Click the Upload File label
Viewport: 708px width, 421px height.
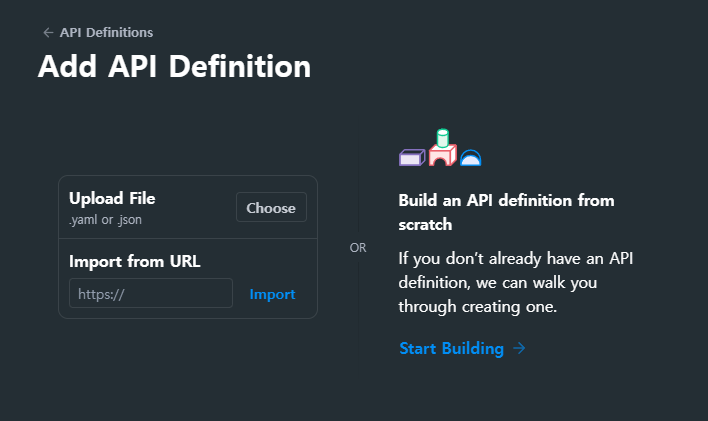pos(112,198)
